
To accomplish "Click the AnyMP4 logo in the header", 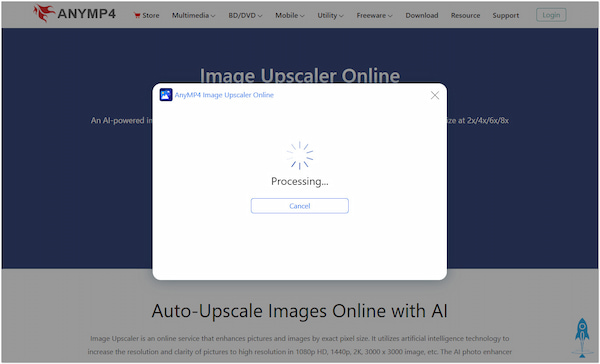I will (74, 13).
